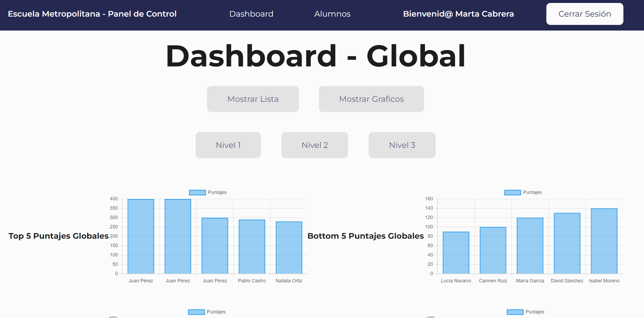Screen dimensions: 644x318
Task: Click the Top 5 Puntajes Globales label
Action: [58, 236]
